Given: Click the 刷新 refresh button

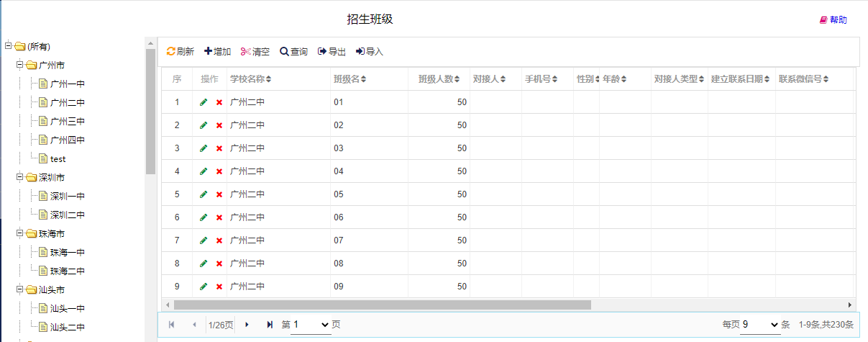Looking at the screenshot, I should point(181,52).
